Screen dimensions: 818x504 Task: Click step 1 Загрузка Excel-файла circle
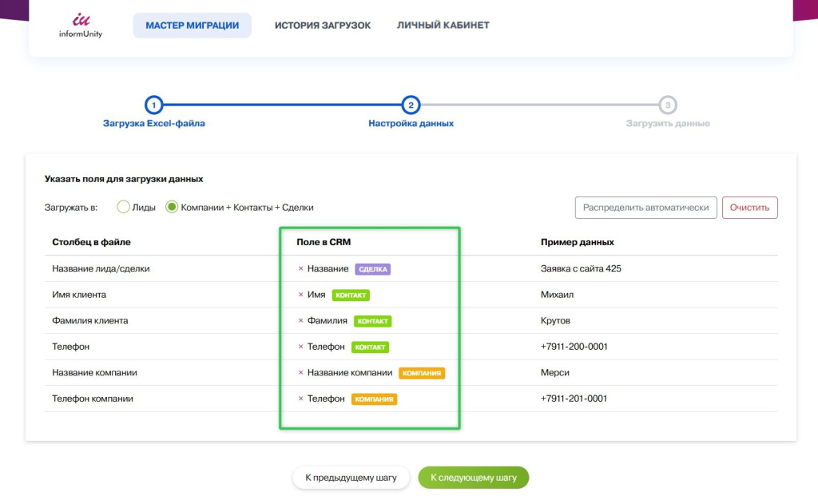[153, 105]
